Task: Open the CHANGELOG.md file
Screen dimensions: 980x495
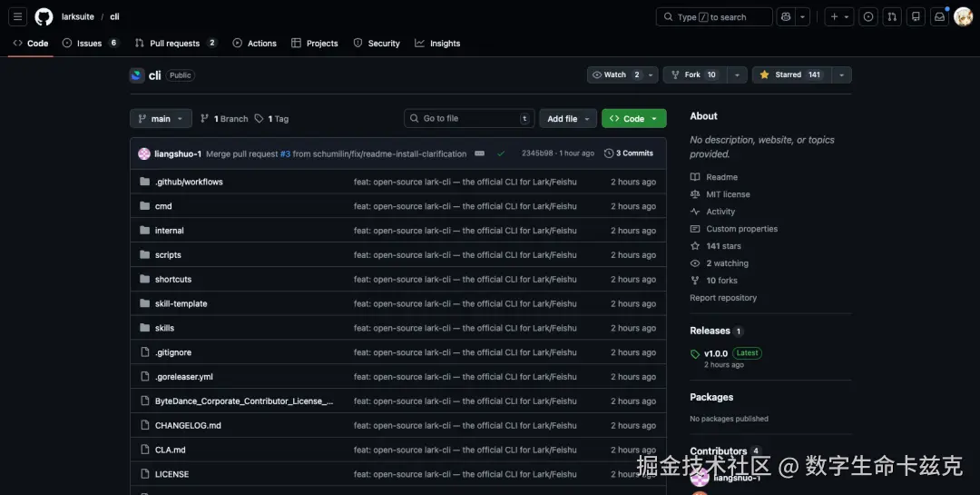Action: (188, 426)
